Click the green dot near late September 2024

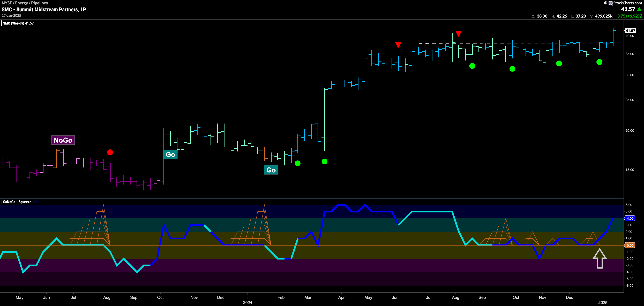tap(512, 69)
